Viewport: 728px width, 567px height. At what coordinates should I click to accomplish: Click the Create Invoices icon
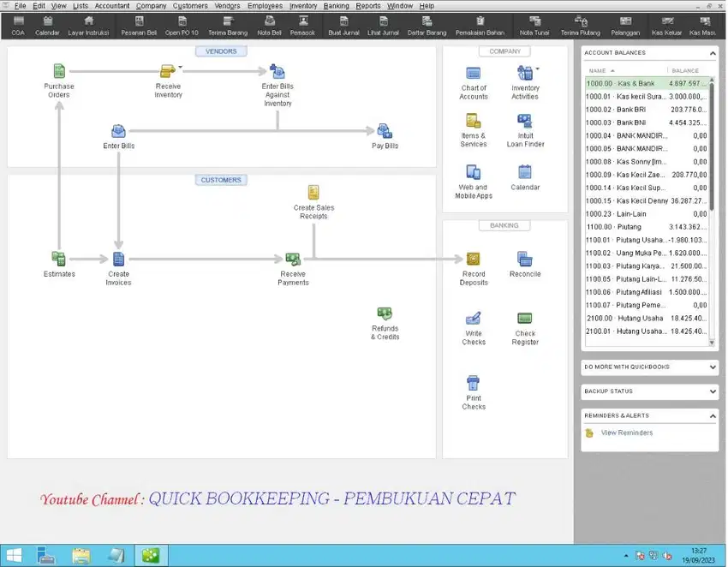pos(118,260)
